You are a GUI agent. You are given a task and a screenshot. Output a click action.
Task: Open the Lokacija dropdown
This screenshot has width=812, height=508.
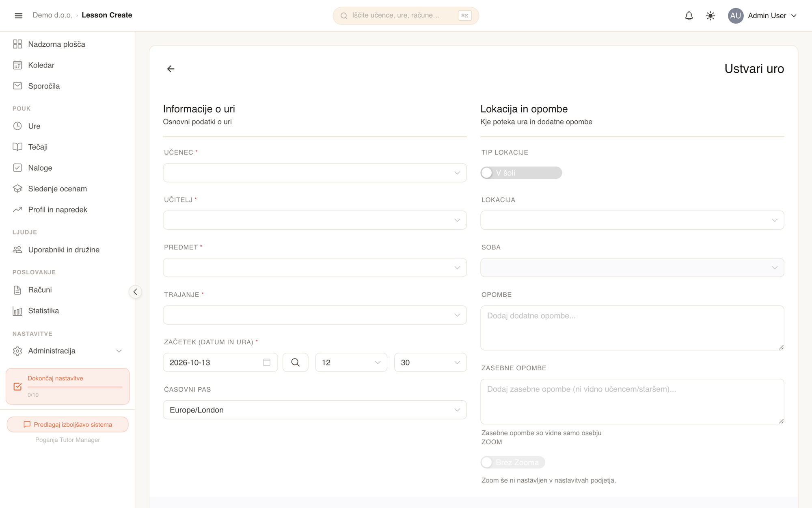[632, 220]
